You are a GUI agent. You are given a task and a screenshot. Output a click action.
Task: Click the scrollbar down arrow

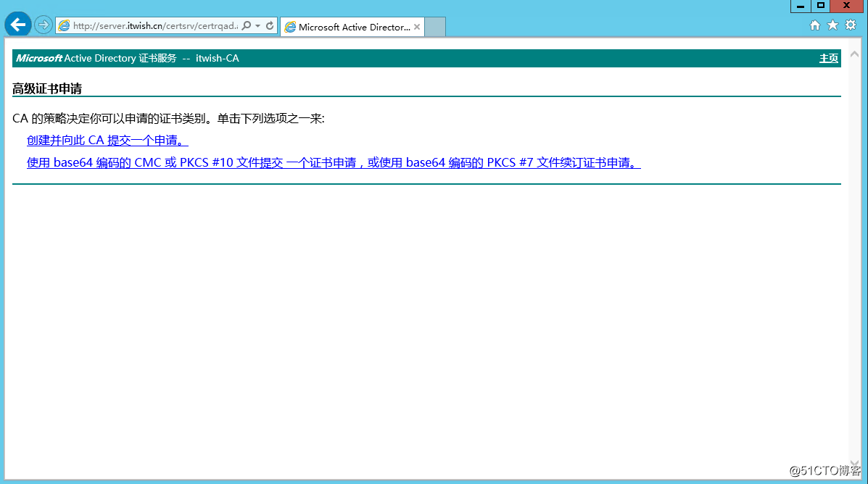coord(854,464)
